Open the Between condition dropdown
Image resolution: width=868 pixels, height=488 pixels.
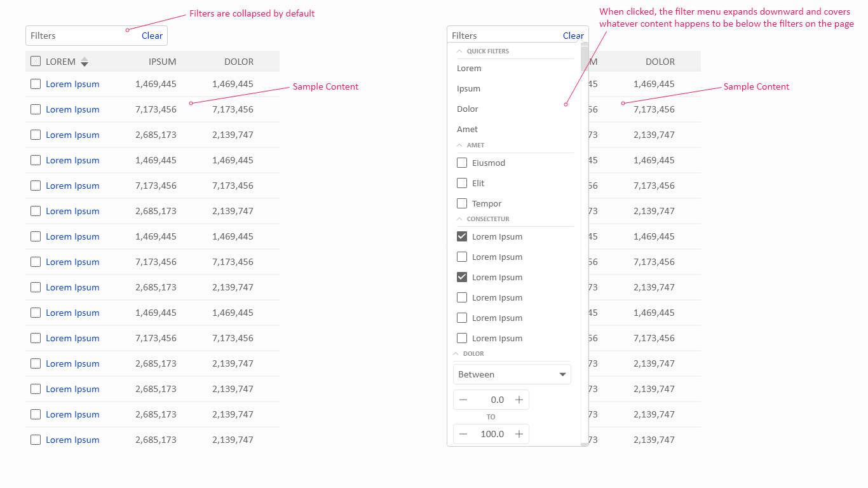tap(512, 374)
